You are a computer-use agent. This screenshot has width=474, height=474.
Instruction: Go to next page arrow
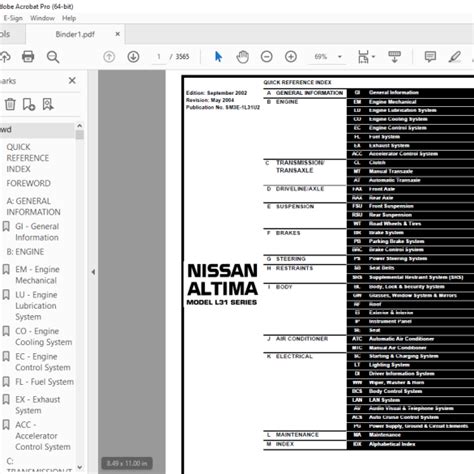click(133, 57)
